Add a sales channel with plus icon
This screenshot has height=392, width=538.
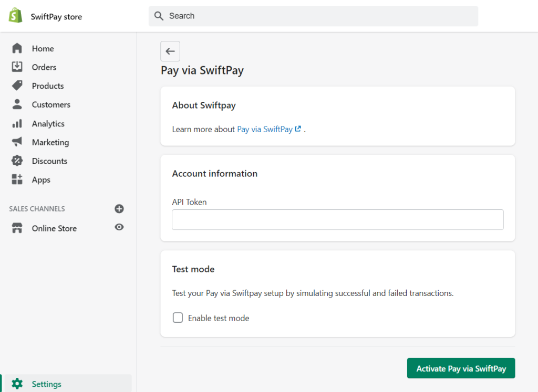click(119, 209)
